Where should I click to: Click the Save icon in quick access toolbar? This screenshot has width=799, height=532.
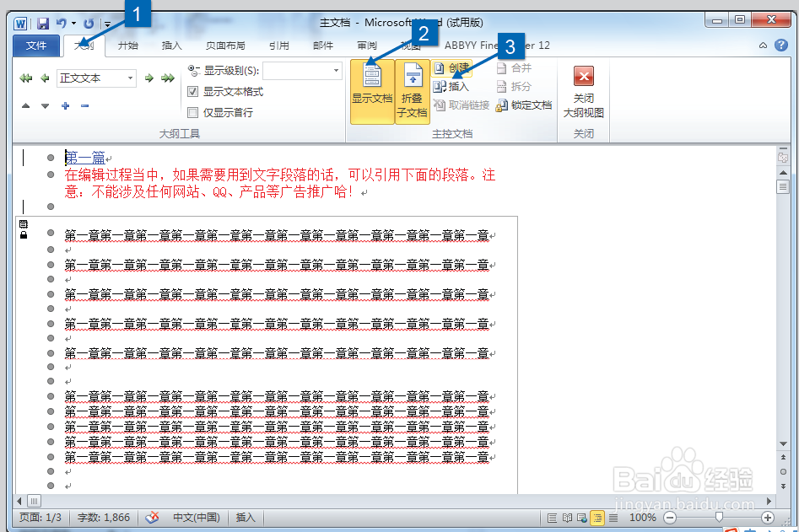click(43, 24)
